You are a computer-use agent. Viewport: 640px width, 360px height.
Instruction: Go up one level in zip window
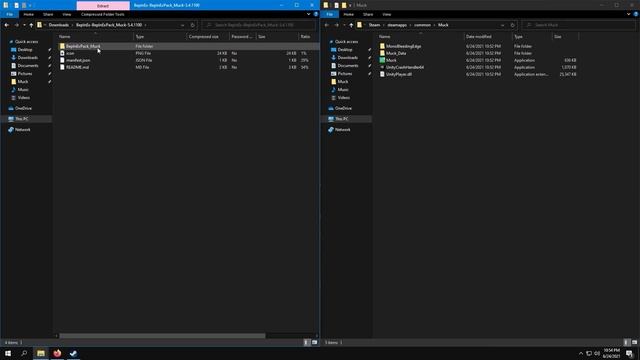[x=31, y=25]
